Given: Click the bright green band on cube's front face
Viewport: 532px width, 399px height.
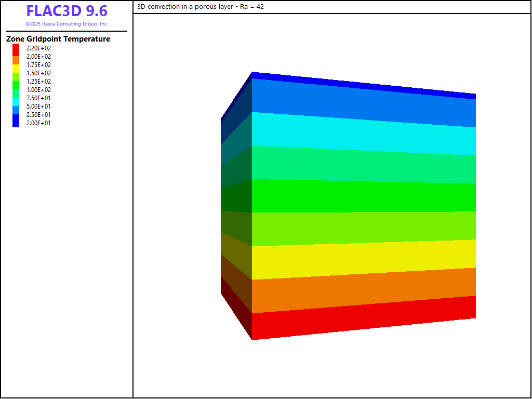Looking at the screenshot, I should click(364, 196).
